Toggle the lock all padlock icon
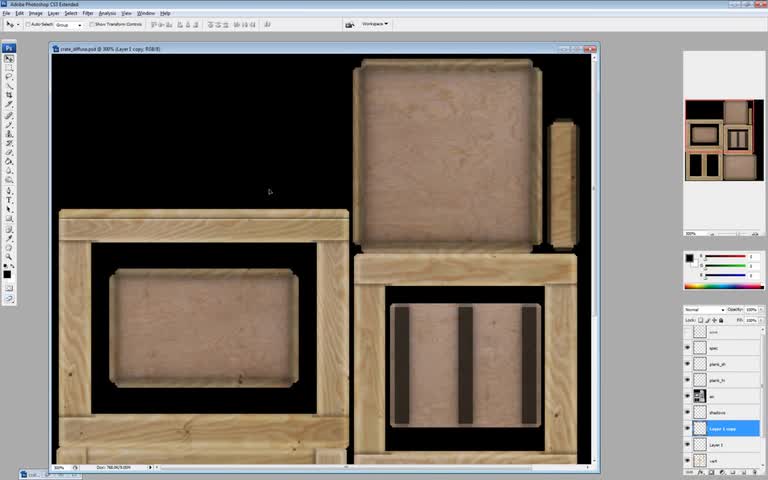The width and height of the screenshot is (768, 480). tap(721, 320)
